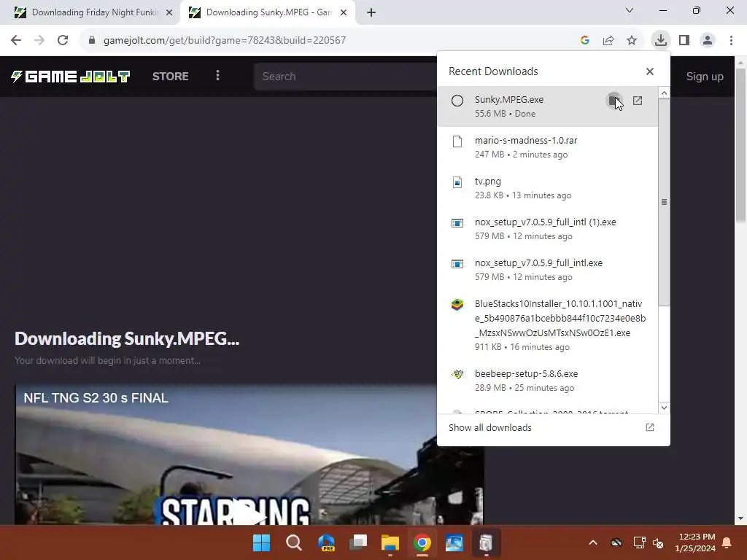Click the Google icon in address bar

coord(585,40)
